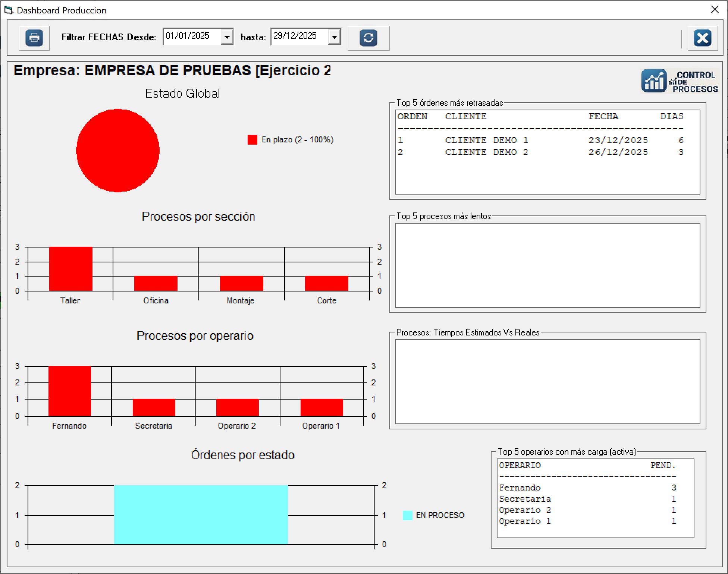Viewport: 728px width, 574px height.
Task: Click the Taller bar in Procesos por sección
Action: tap(71, 269)
